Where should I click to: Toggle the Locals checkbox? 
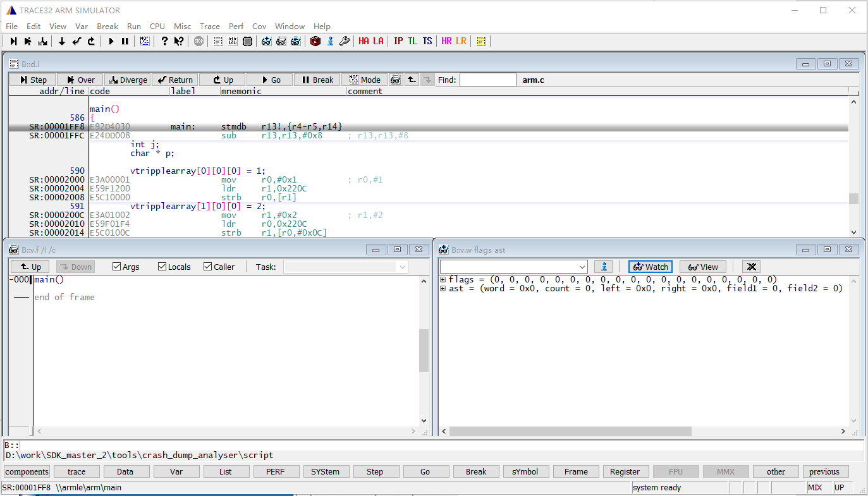[162, 267]
